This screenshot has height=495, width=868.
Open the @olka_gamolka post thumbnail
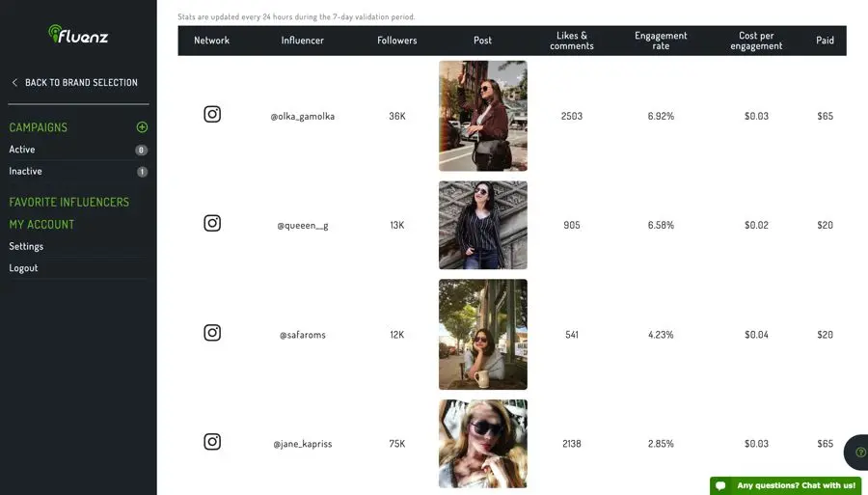482,116
